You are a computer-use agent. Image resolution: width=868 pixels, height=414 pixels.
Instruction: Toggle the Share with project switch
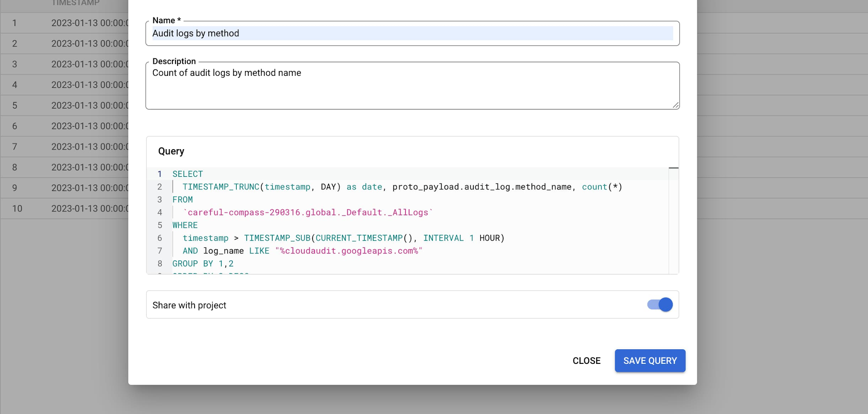[660, 305]
